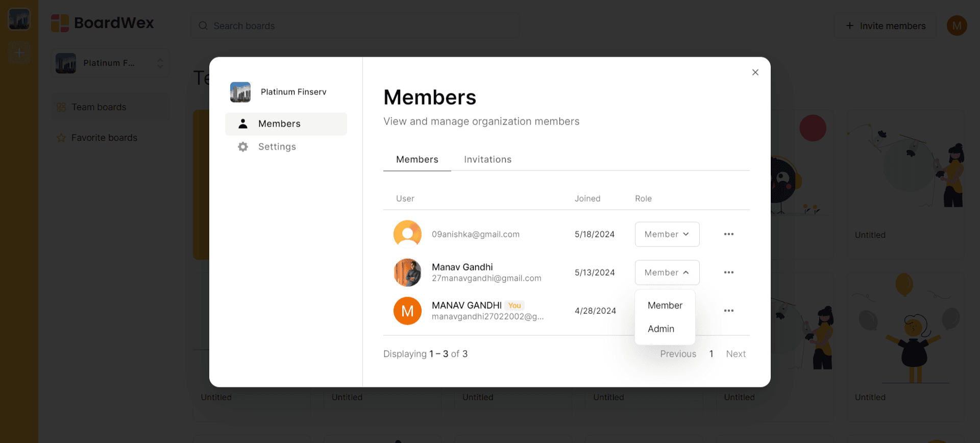This screenshot has width=980, height=443.
Task: Collapse the open role dropdown for Manav Gandhi
Action: pyautogui.click(x=667, y=273)
